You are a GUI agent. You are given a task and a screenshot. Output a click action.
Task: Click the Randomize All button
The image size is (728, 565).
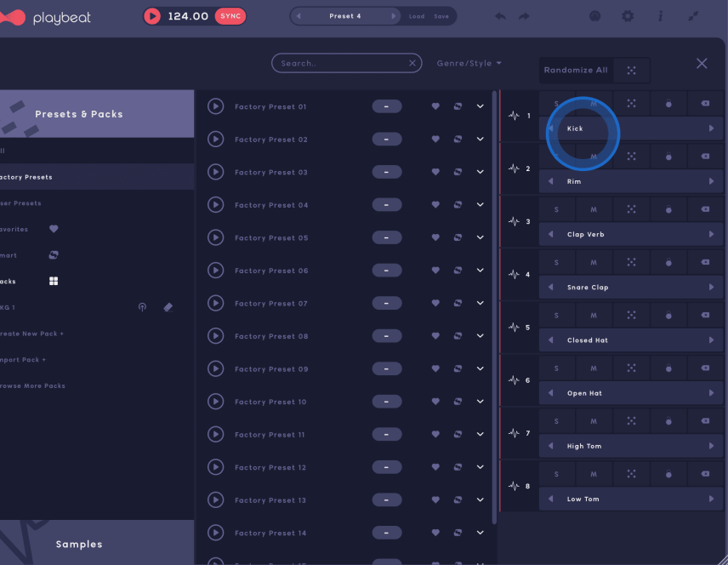(576, 70)
